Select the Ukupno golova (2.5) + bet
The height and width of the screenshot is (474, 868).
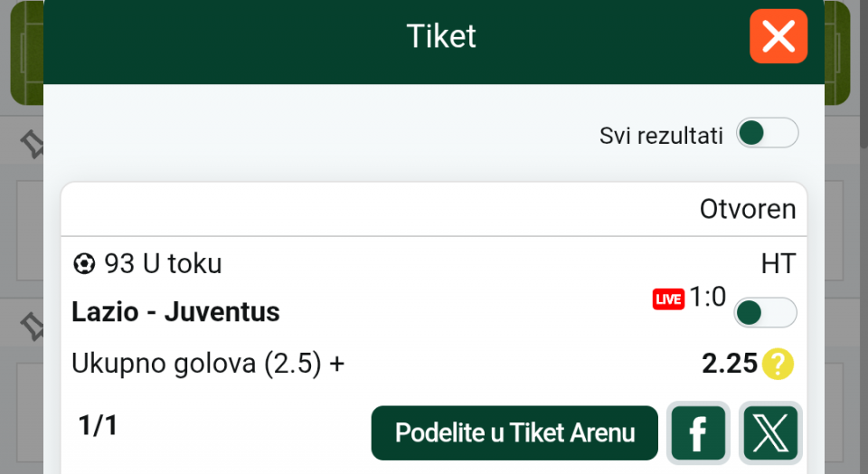(208, 364)
